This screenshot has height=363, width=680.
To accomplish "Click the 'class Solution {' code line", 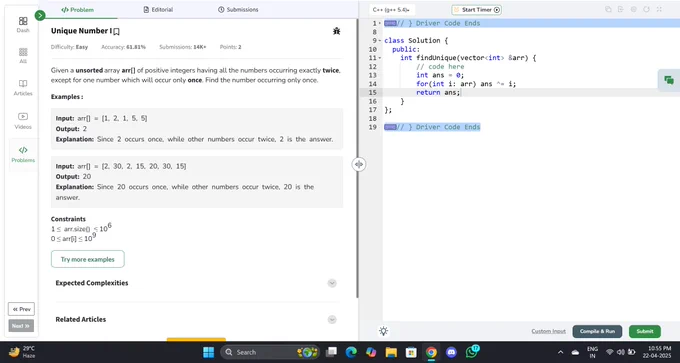I will [416, 41].
